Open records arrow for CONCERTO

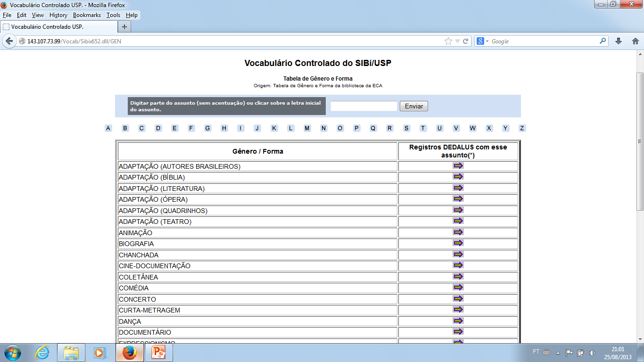point(458,298)
